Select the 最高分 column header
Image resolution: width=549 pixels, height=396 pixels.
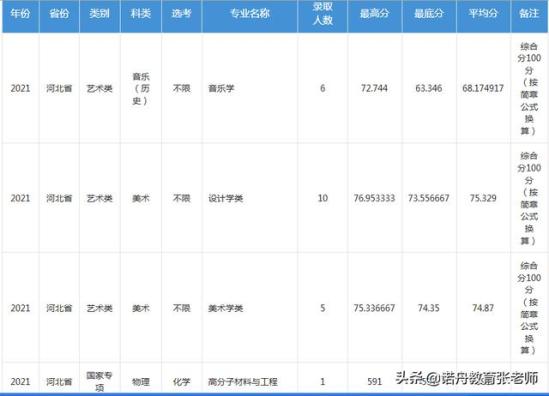(374, 14)
